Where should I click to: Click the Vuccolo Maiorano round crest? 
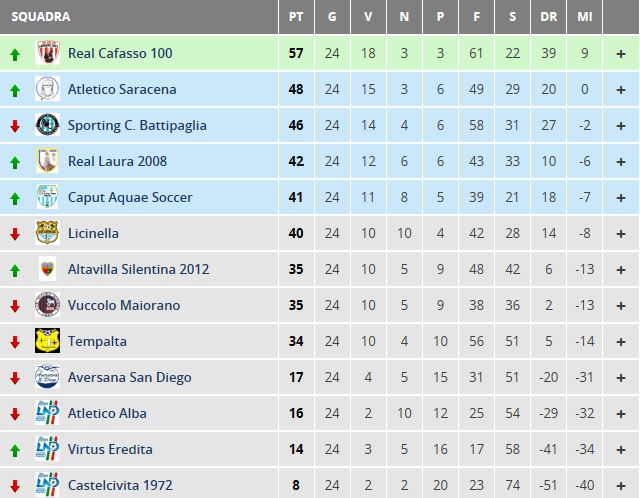(47, 305)
